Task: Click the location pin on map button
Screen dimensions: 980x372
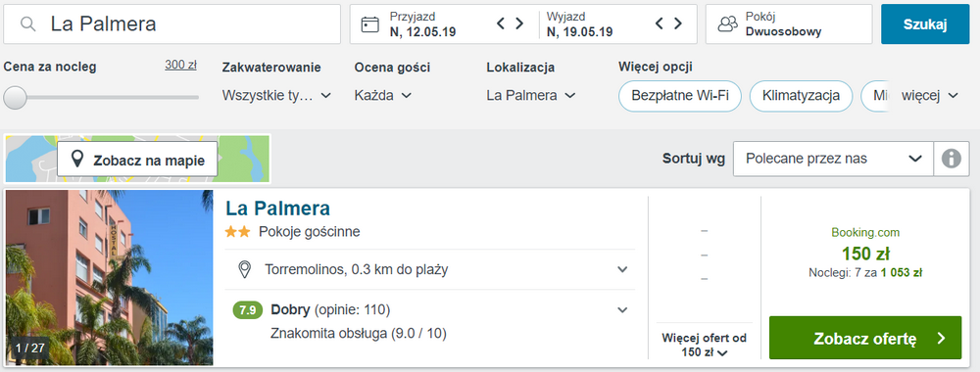Action: click(x=77, y=160)
